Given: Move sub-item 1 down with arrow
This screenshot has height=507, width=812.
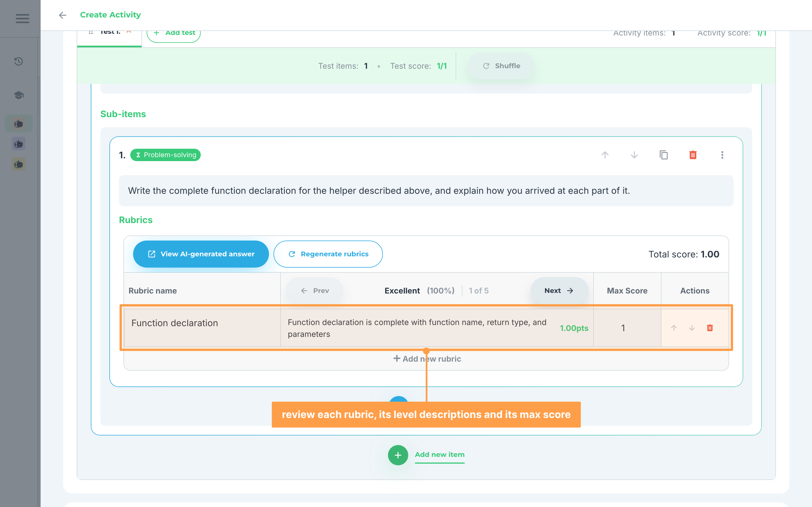Looking at the screenshot, I should click(634, 155).
